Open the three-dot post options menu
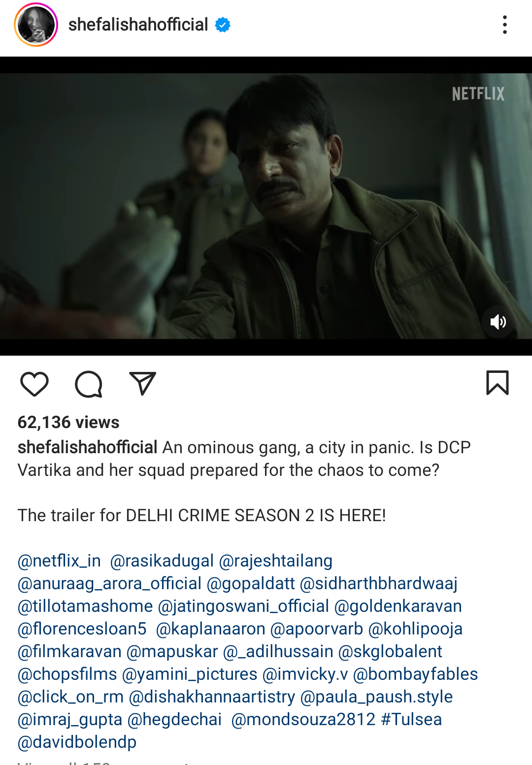Image resolution: width=532 pixels, height=765 pixels. click(505, 25)
